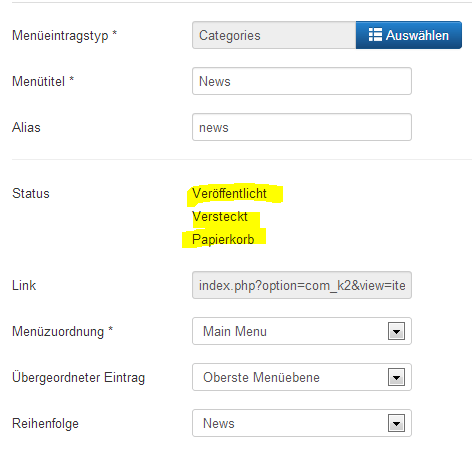Click the Übergeordneter Eintrag label
The height and width of the screenshot is (452, 472).
78,377
